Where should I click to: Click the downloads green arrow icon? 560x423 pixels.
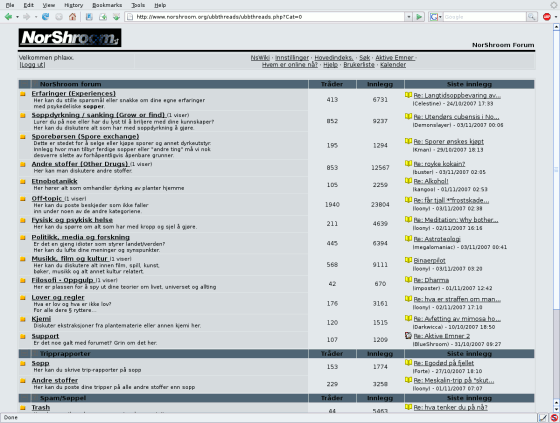[x=116, y=17]
